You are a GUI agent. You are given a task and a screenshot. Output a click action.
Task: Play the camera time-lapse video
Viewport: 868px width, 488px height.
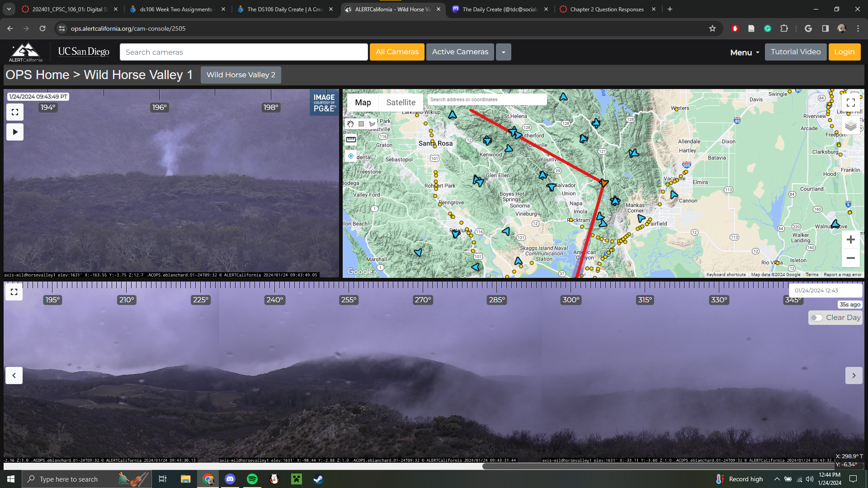click(x=15, y=132)
